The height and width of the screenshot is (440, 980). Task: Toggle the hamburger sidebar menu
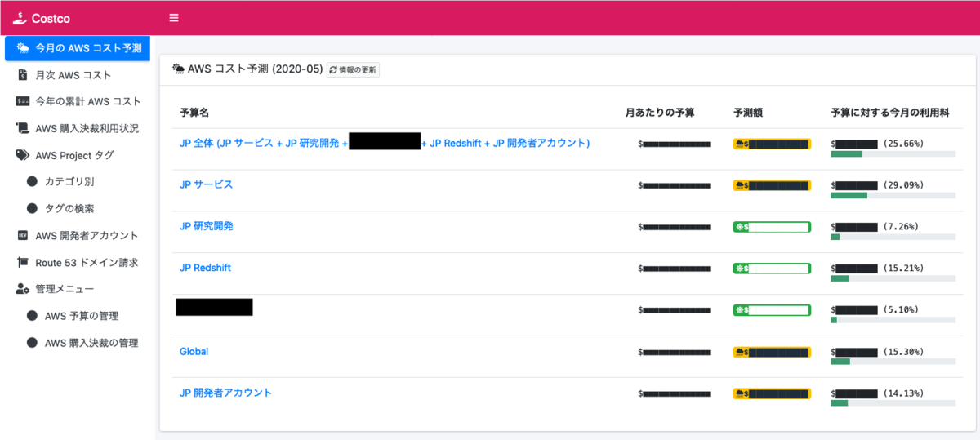[173, 18]
